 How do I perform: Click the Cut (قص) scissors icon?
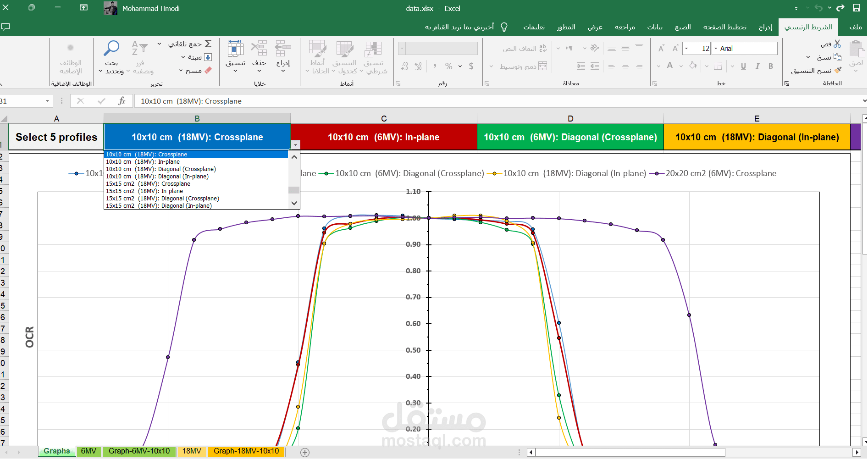(x=837, y=44)
